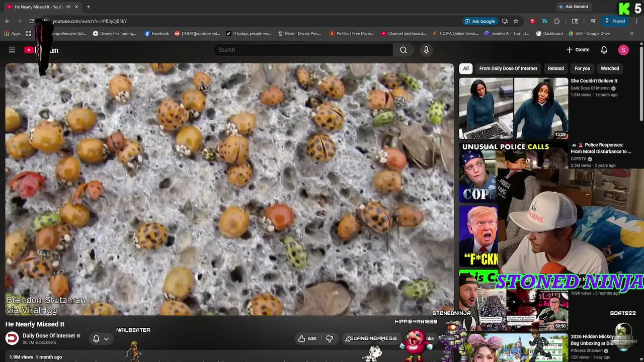Open the Facebook bookmark
644x362 pixels.
[156, 34]
